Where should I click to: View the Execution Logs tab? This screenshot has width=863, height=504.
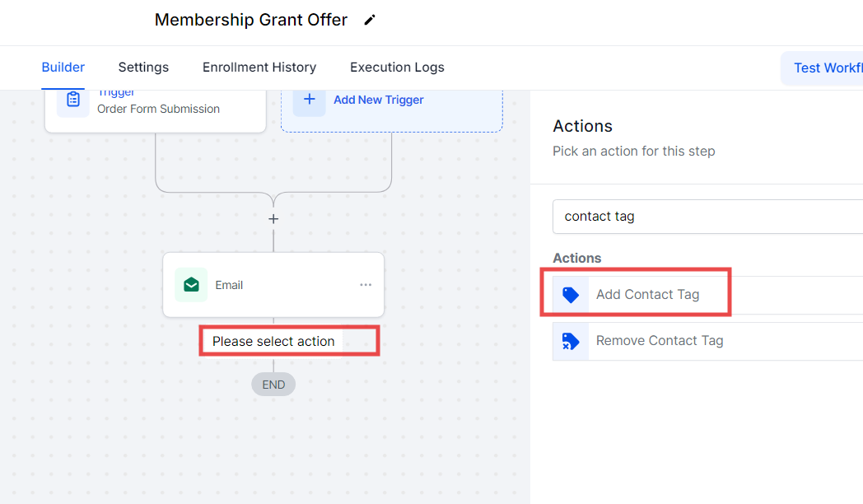[397, 68]
